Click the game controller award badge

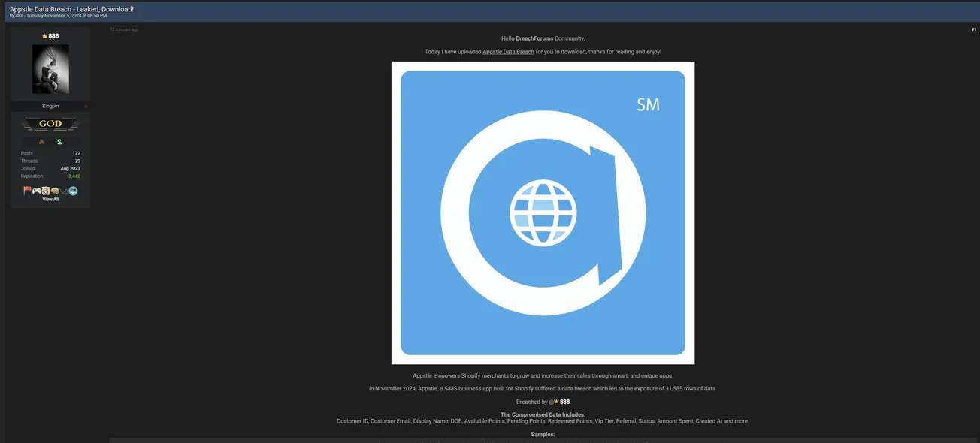[x=36, y=191]
